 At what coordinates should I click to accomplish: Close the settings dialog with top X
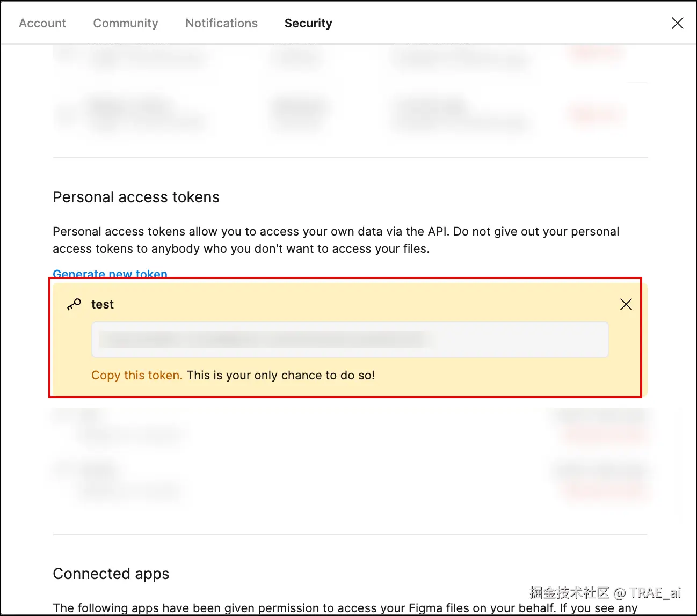click(678, 23)
